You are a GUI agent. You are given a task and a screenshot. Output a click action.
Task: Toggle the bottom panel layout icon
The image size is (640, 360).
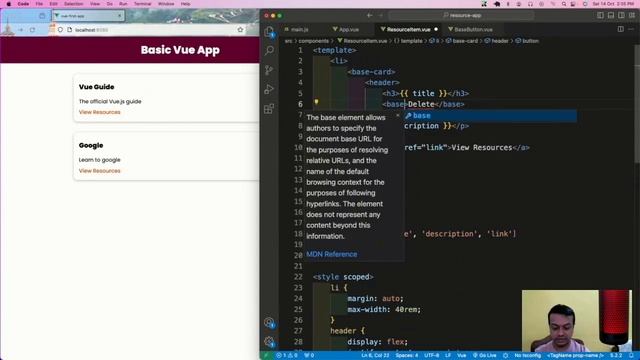(611, 16)
